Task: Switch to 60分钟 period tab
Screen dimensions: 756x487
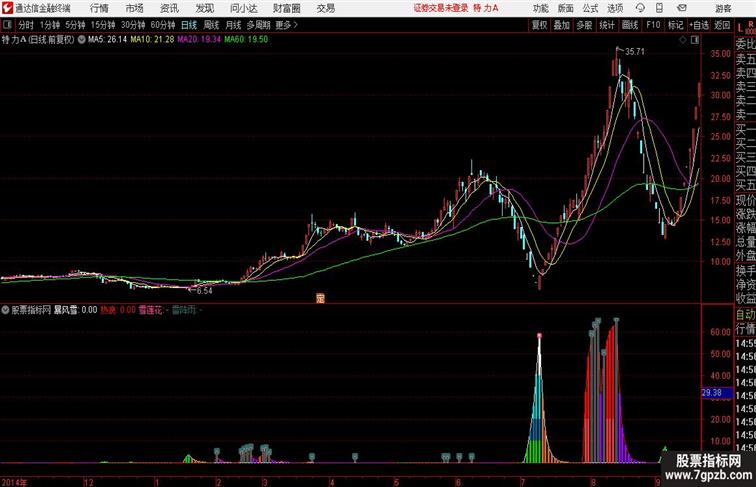Action: 163,25
